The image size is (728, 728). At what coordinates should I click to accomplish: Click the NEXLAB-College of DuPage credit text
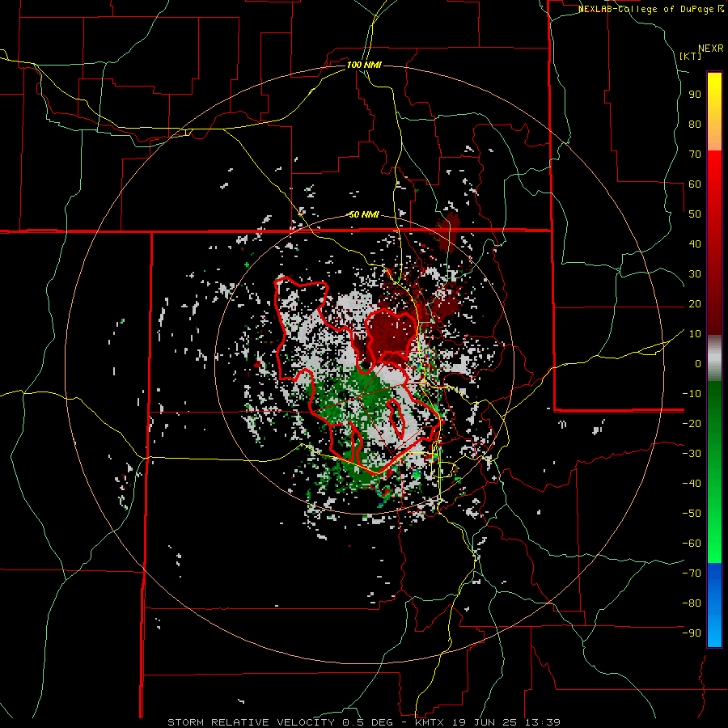pyautogui.click(x=650, y=9)
